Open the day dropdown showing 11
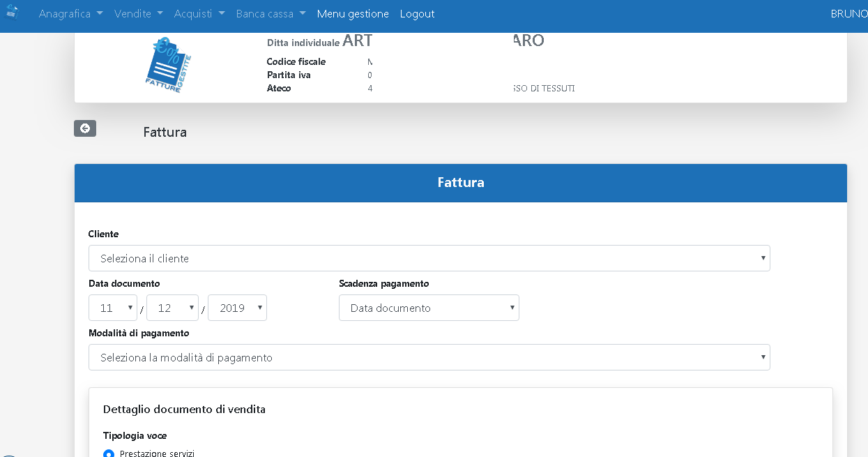Image resolution: width=868 pixels, height=457 pixels. point(113,308)
